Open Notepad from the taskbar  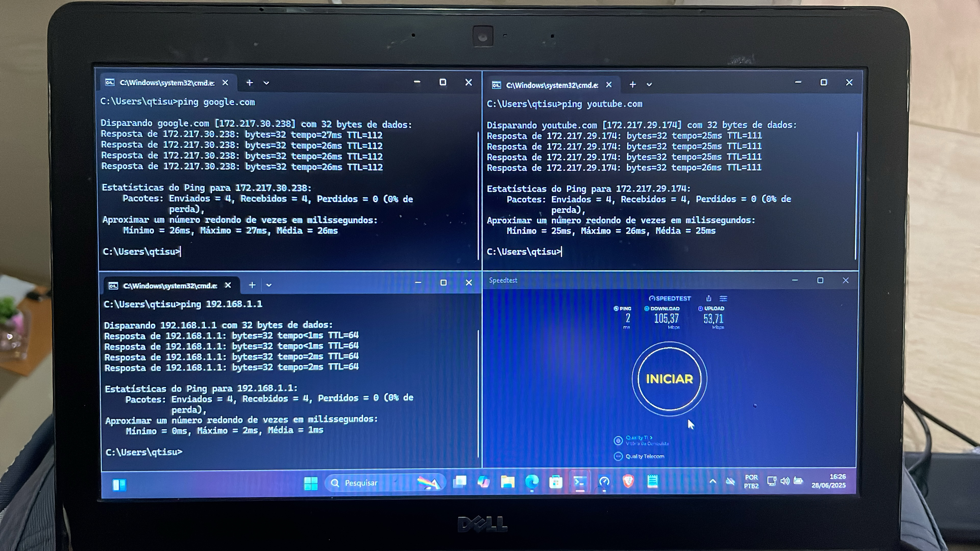coord(653,482)
